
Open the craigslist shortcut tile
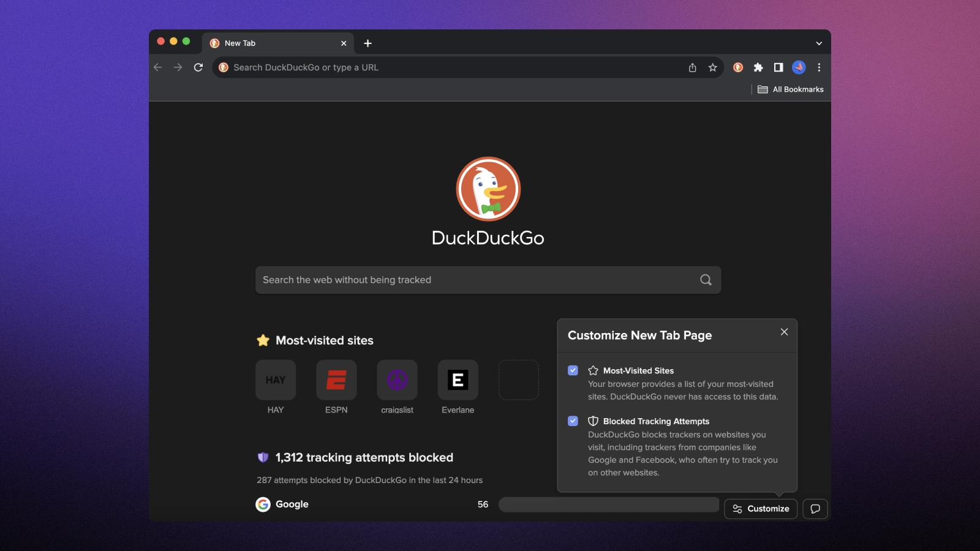pos(397,380)
